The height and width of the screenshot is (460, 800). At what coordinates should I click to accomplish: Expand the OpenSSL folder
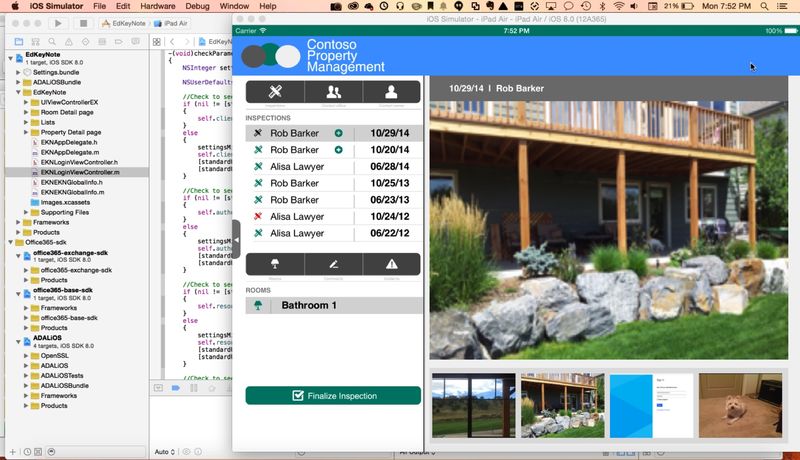pos(26,355)
